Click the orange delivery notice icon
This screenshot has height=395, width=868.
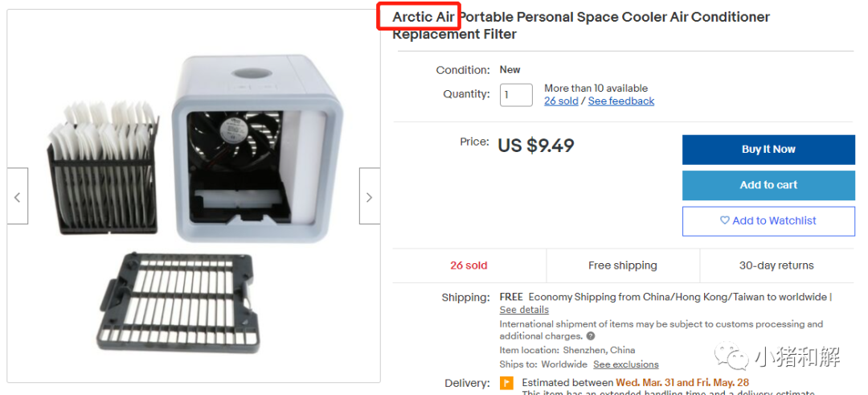506,383
